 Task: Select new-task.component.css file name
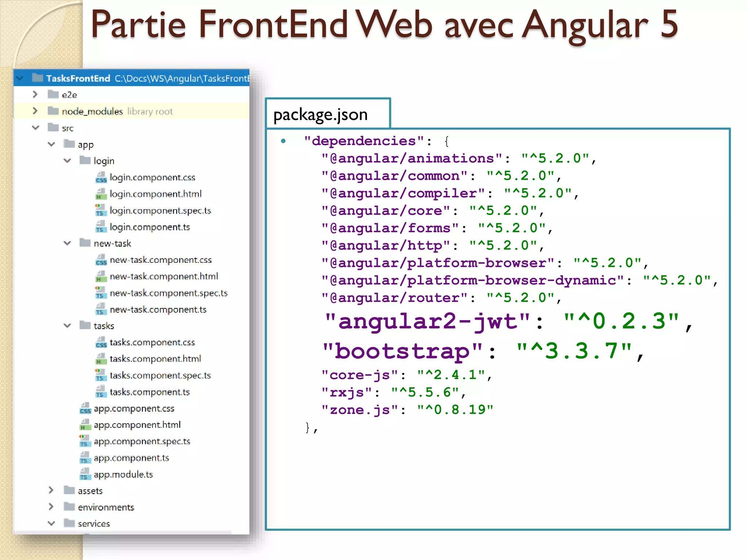click(161, 260)
